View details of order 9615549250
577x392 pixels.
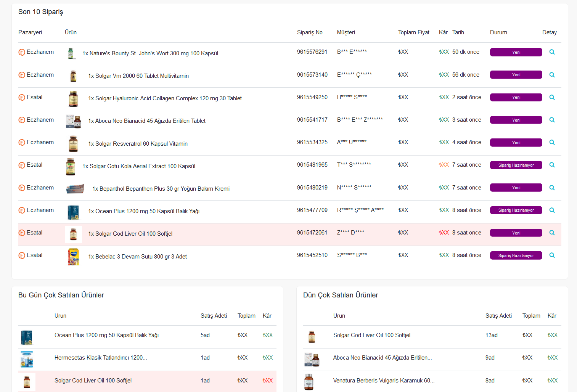pyautogui.click(x=552, y=98)
